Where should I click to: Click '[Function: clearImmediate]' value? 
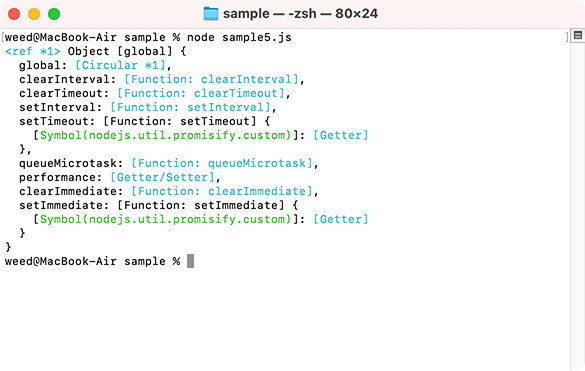point(222,191)
